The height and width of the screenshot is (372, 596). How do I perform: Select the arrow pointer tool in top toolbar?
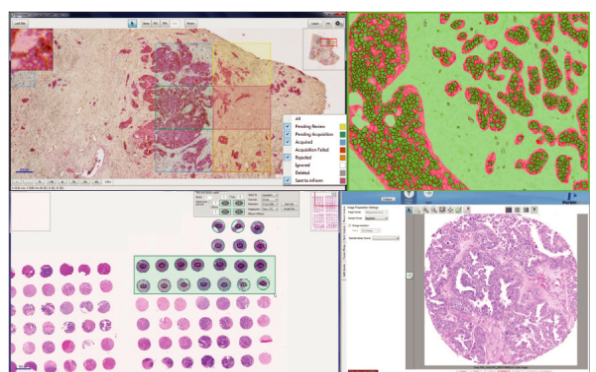coord(132,24)
